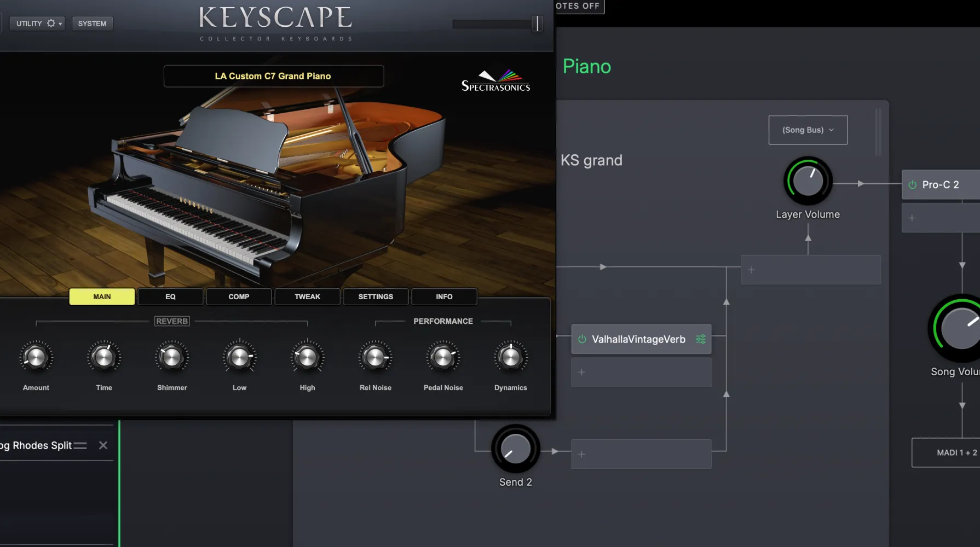Open the Song Bus output dropdown
The width and height of the screenshot is (980, 547).
pos(808,130)
